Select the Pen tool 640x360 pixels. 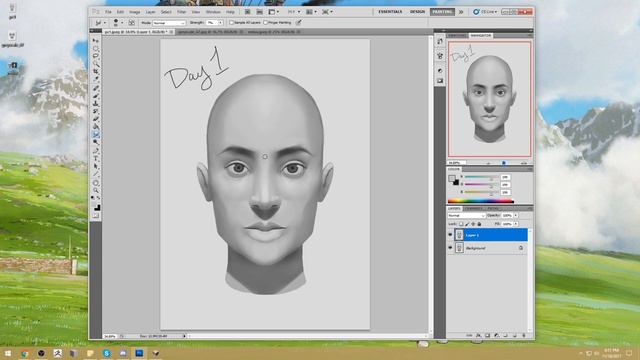tap(96, 151)
